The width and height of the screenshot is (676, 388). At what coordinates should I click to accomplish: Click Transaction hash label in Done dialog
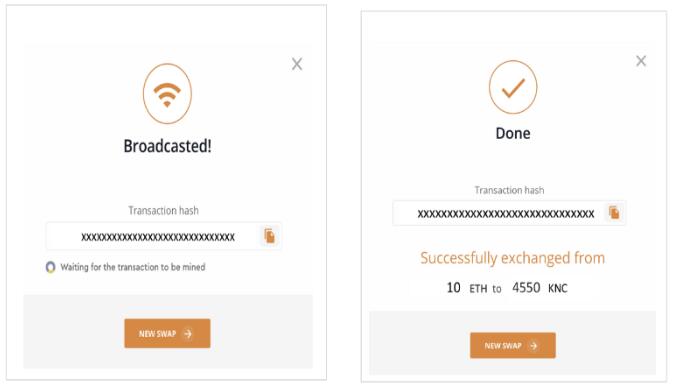509,190
